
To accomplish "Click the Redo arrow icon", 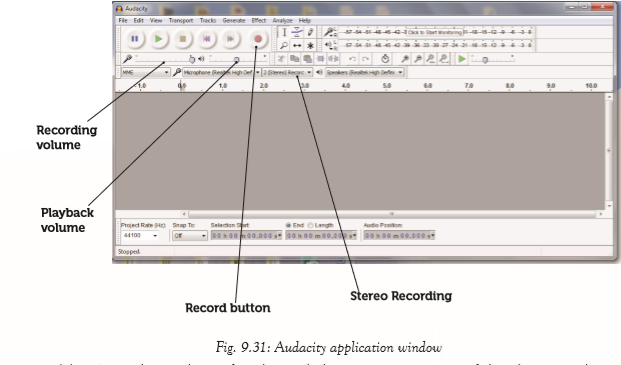I will tap(365, 59).
